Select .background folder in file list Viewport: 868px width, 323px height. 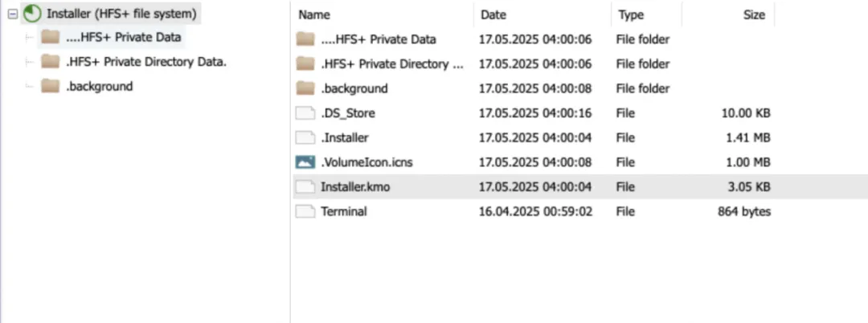coord(354,88)
